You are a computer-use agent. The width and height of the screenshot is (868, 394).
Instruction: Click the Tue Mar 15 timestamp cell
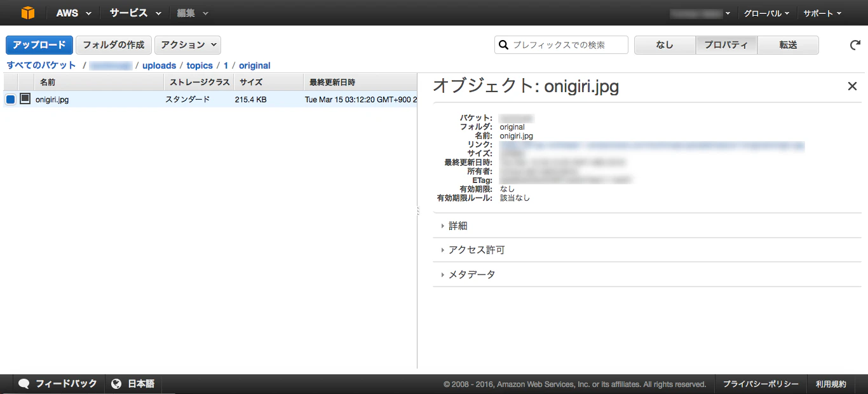click(360, 100)
